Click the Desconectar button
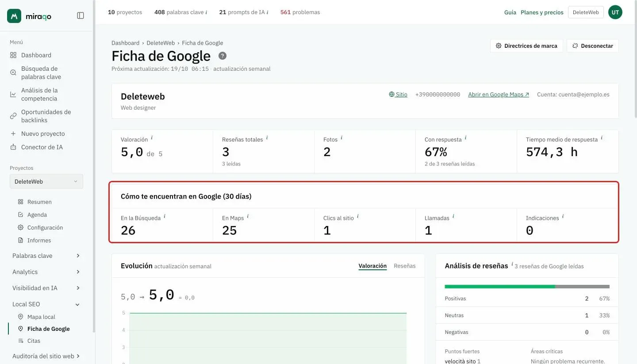This screenshot has width=637, height=364. click(x=593, y=46)
